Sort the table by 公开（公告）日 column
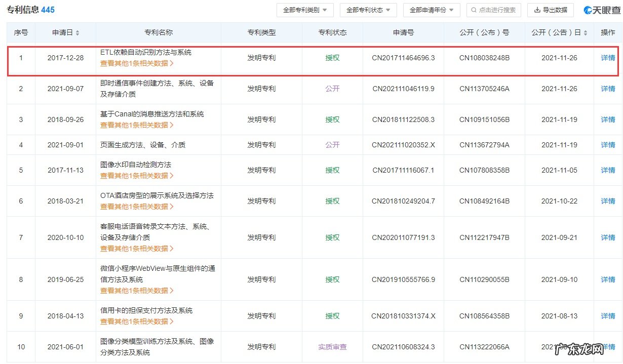 [x=587, y=32]
